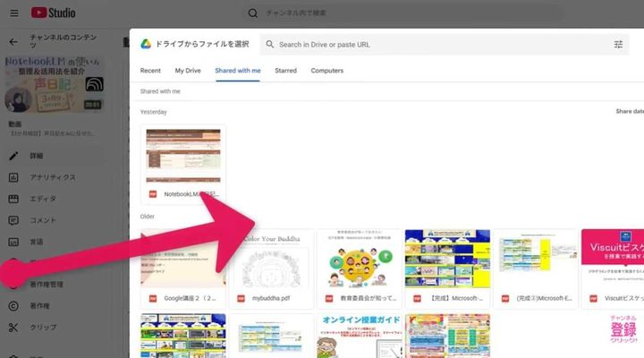Switch to the My Drive tab
644x358 pixels.
pos(188,71)
